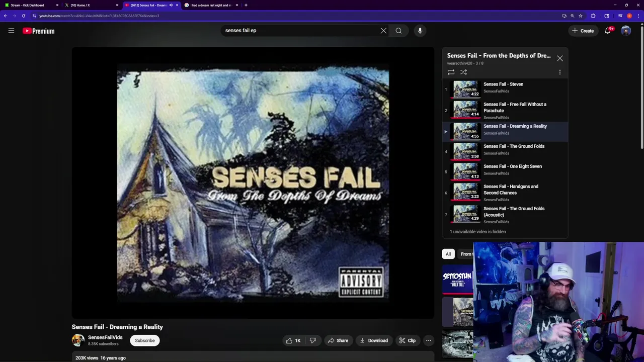Go forward in browser history
Screen dimensions: 644x362
coord(15,16)
